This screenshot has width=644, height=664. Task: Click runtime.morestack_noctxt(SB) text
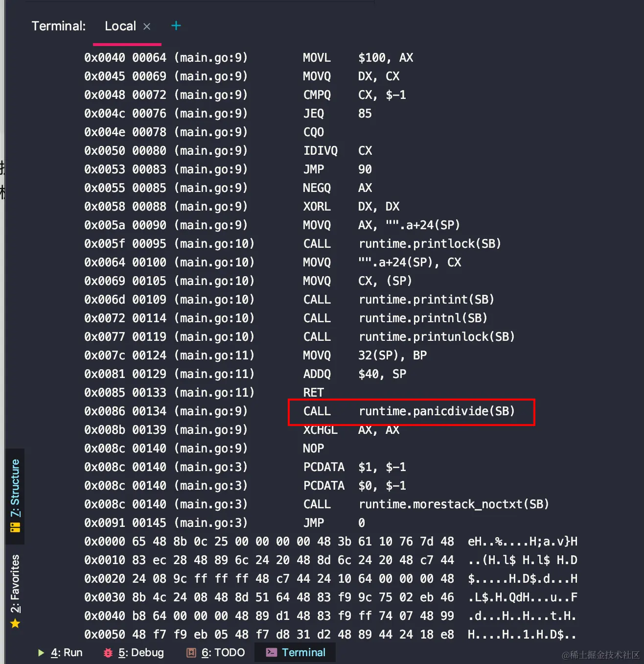point(454,504)
